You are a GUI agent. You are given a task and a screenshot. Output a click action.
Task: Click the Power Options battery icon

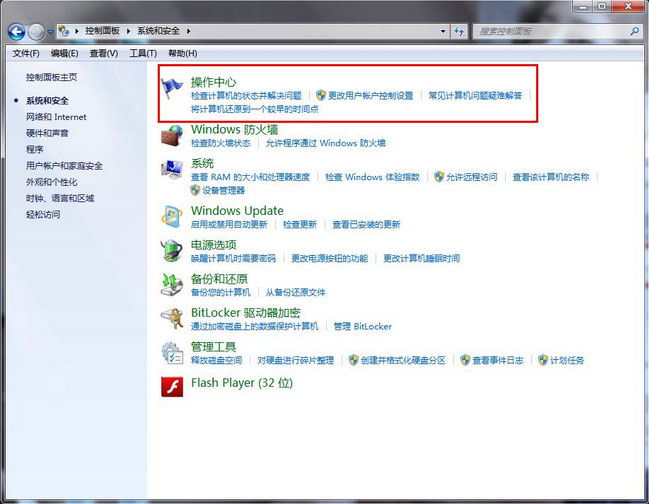click(x=171, y=250)
